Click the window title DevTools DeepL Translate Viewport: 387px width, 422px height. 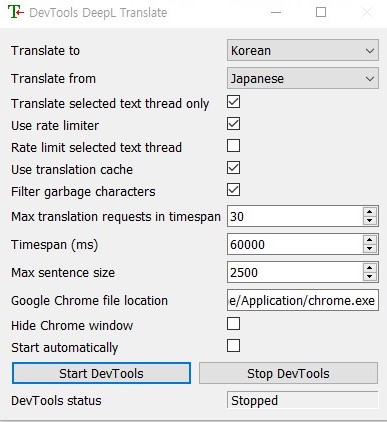click(98, 13)
